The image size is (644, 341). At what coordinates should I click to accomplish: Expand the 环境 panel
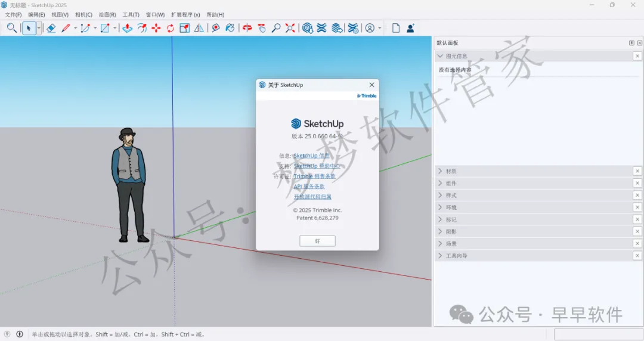440,207
